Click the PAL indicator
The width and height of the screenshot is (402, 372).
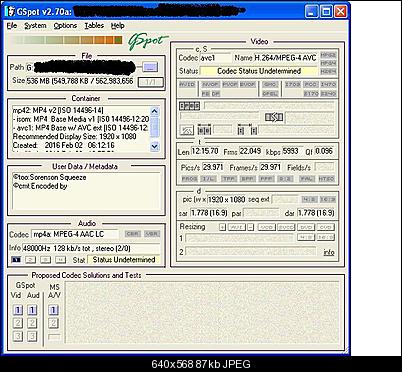[x=307, y=179]
